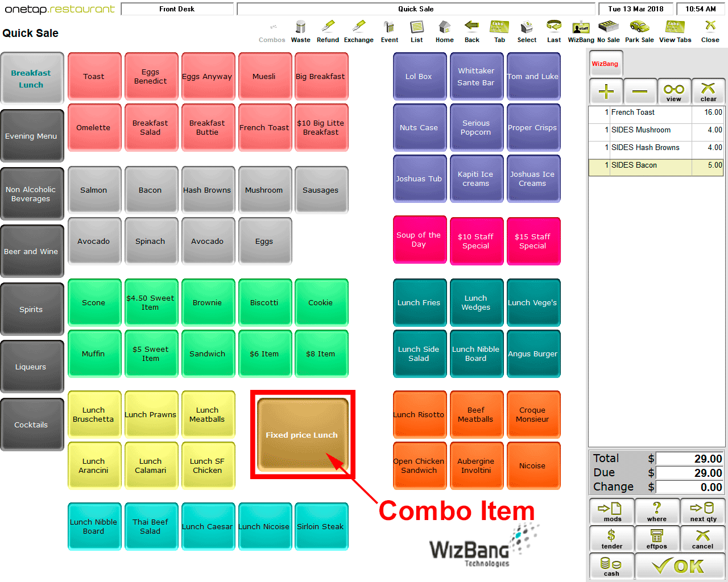This screenshot has height=582, width=728.
Task: Add the Lunch Risotto item
Action: tap(419, 414)
